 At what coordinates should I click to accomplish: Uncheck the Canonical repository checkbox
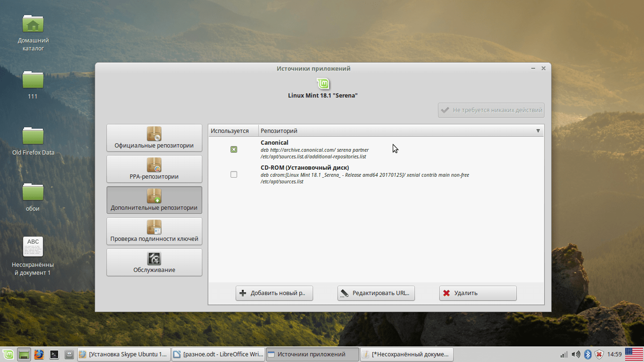(x=234, y=149)
